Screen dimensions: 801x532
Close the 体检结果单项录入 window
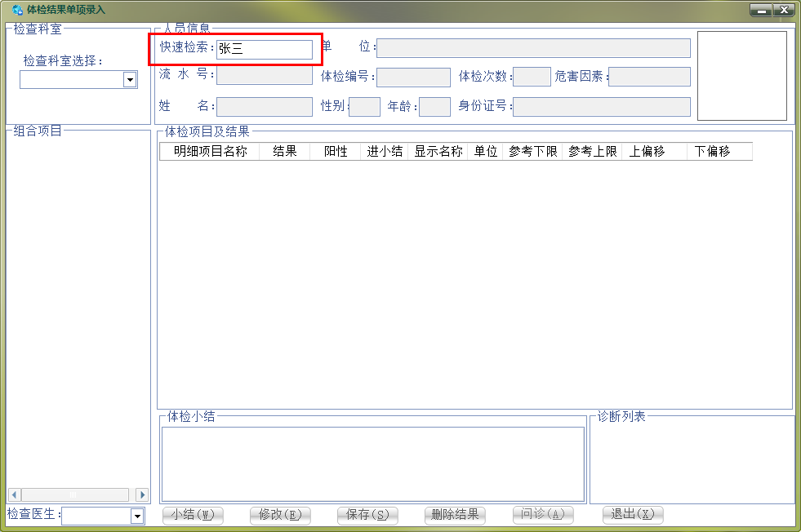point(784,10)
